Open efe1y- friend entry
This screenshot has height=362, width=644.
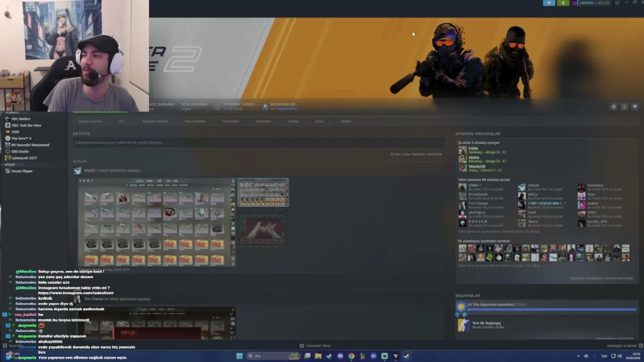tap(541, 196)
